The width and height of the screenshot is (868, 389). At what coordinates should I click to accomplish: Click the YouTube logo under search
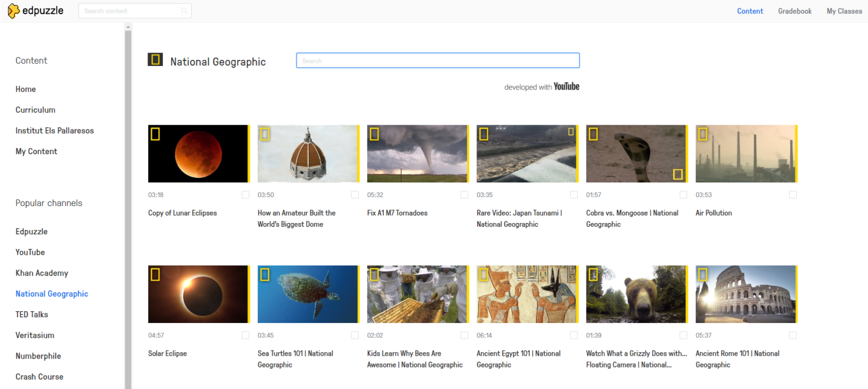(566, 86)
